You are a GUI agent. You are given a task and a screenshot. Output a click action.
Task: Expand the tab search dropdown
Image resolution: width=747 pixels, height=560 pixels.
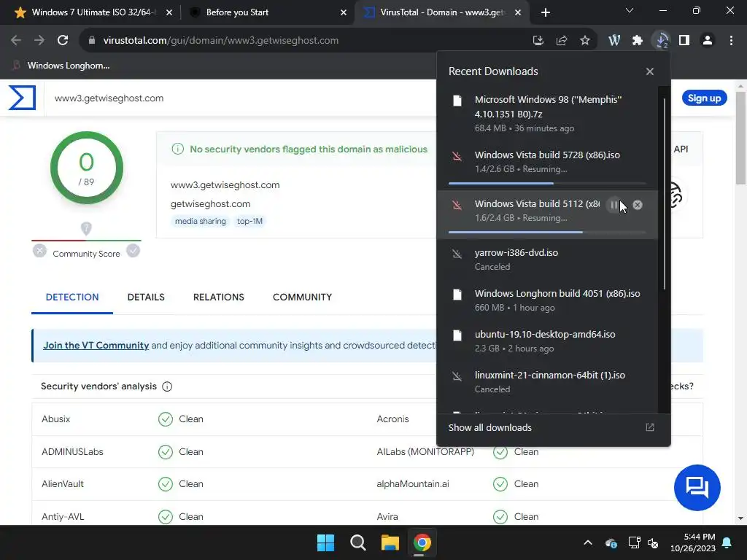click(x=630, y=10)
